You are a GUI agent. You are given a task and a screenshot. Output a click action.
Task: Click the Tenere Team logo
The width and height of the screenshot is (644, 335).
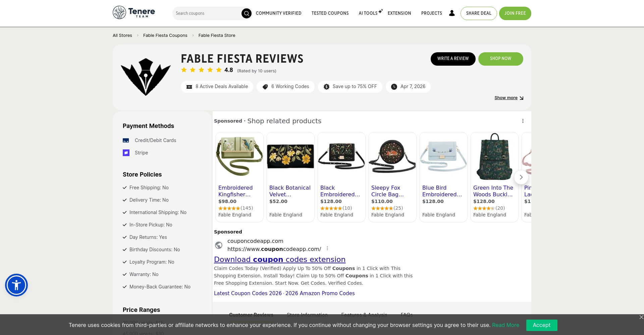pyautogui.click(x=133, y=12)
